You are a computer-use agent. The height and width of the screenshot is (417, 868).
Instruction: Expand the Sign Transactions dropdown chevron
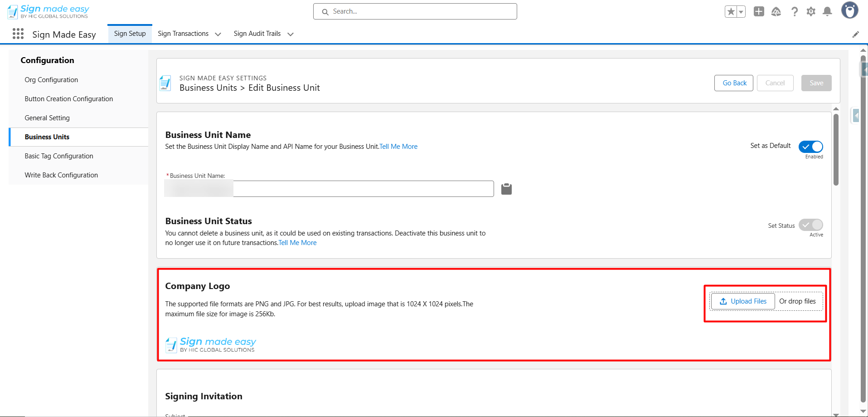coord(218,34)
